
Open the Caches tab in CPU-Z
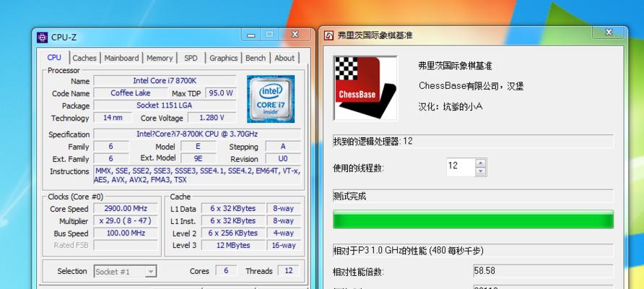pyautogui.click(x=84, y=58)
